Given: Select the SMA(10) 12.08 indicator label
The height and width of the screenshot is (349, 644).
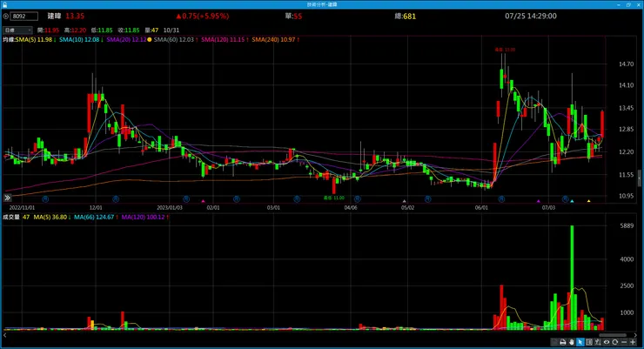Looking at the screenshot, I should click(x=81, y=39).
